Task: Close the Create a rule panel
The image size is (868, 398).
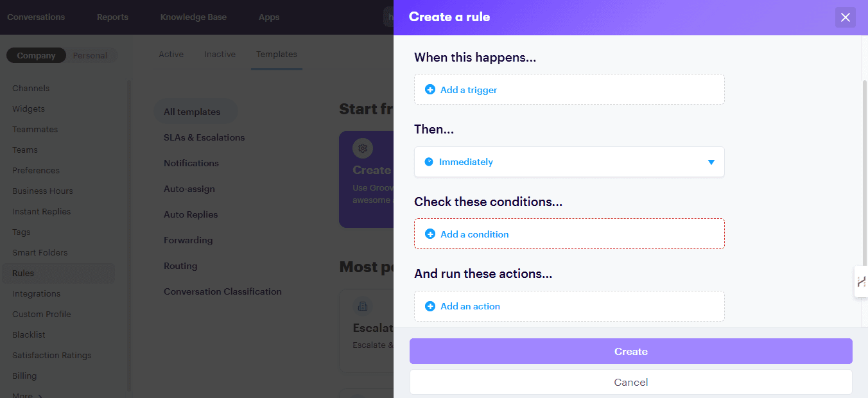Action: pyautogui.click(x=845, y=17)
